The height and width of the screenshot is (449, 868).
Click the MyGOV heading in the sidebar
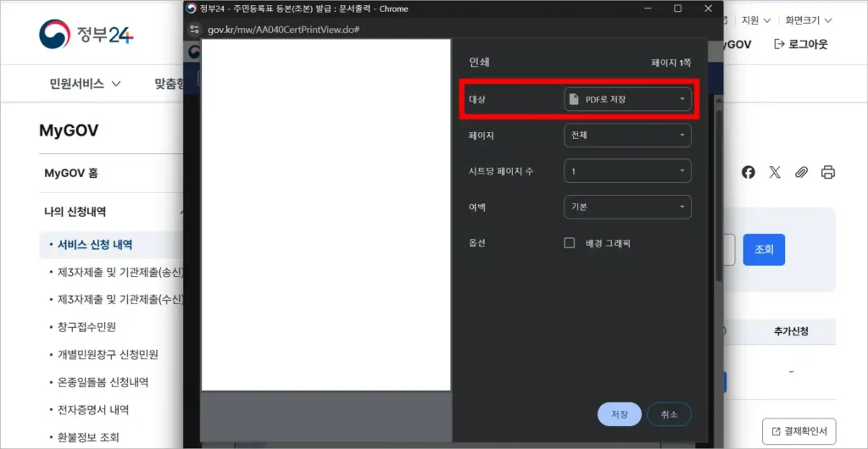[69, 130]
